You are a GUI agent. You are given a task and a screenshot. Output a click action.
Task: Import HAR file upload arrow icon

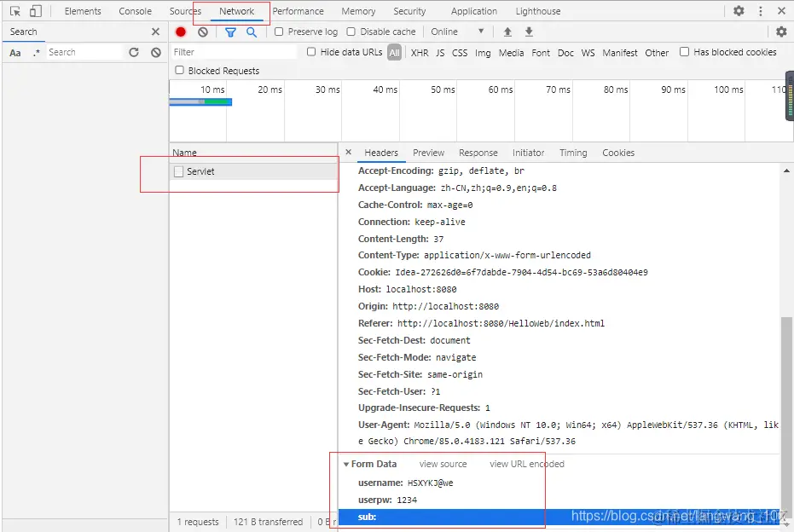click(507, 32)
